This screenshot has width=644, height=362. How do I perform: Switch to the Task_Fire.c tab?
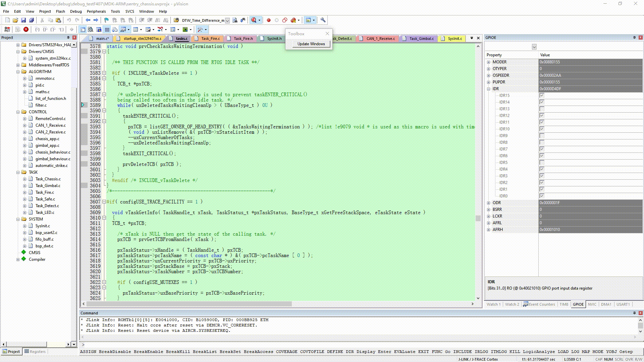point(210,39)
